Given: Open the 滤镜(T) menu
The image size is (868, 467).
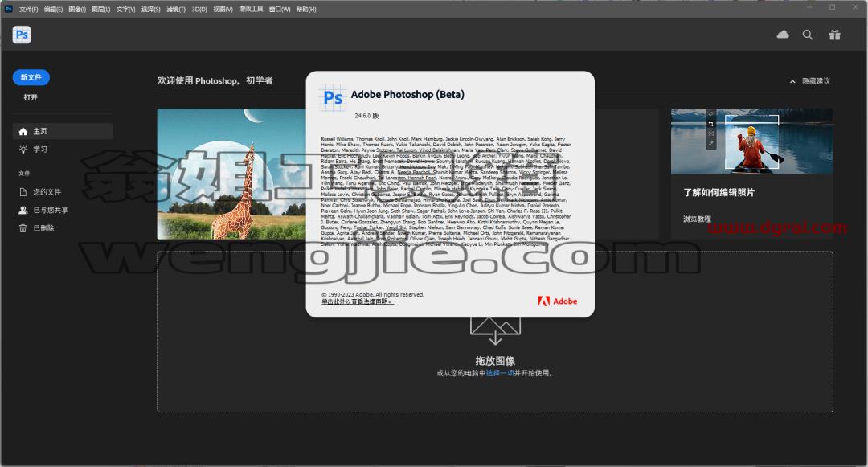Looking at the screenshot, I should point(176,10).
